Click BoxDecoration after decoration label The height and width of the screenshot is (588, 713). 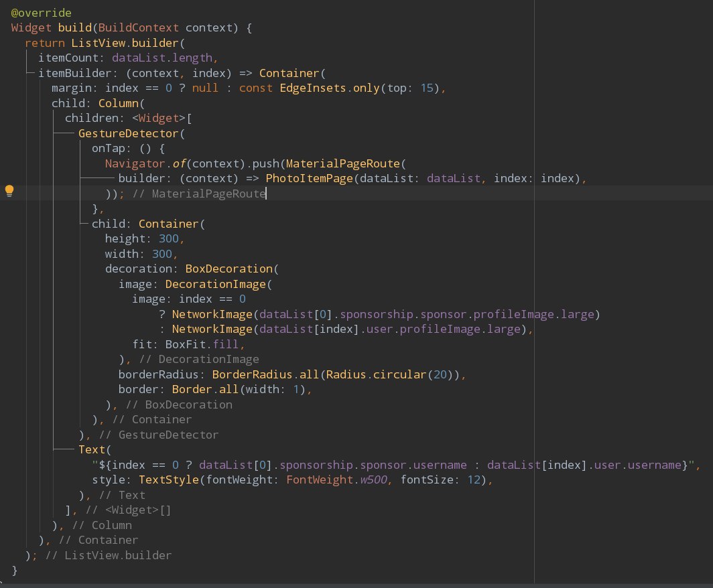click(229, 269)
